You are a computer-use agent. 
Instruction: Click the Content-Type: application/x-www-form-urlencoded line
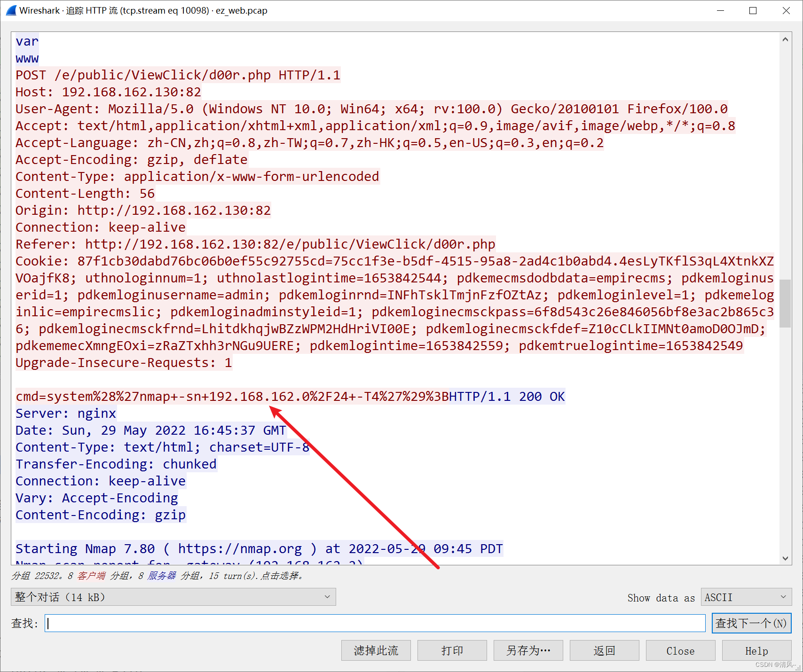[197, 177]
